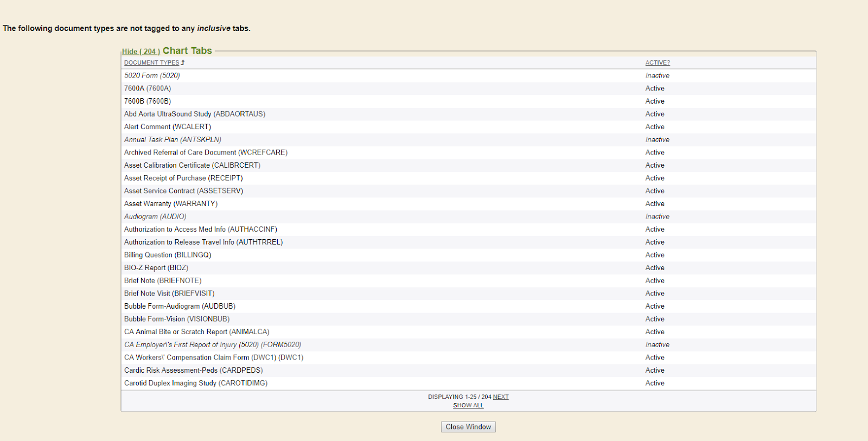Click Inactive status for Audiogram row
868x441 pixels.
[657, 216]
